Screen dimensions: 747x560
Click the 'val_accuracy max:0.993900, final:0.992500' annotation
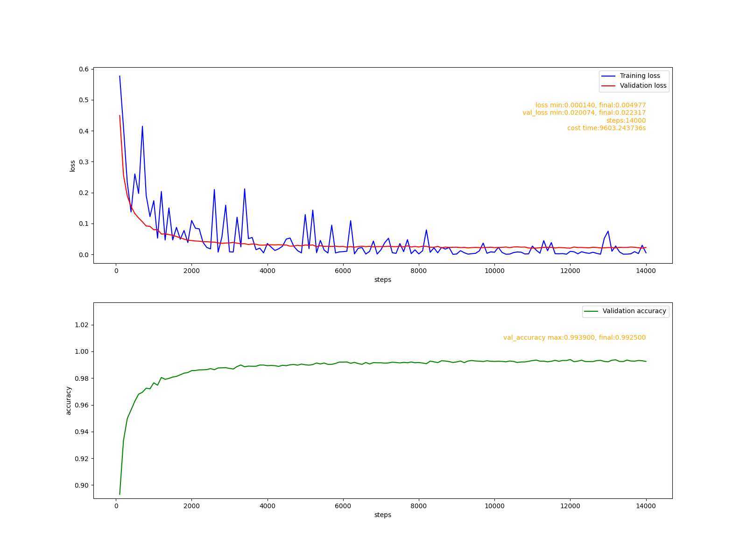pos(574,337)
